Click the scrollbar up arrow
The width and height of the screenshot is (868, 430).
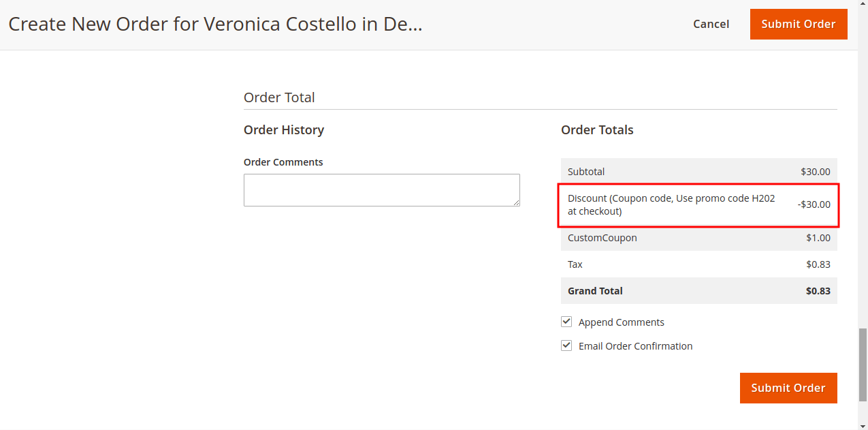(x=863, y=5)
